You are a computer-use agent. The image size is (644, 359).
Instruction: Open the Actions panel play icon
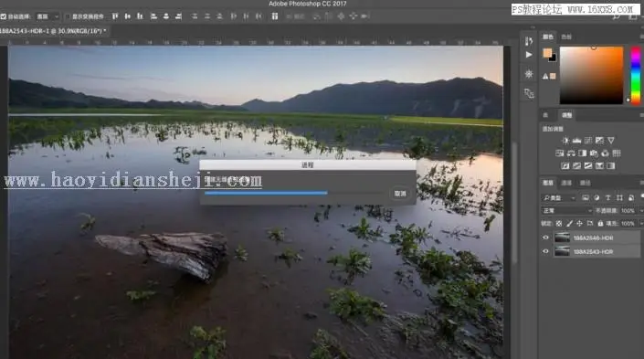point(529,55)
